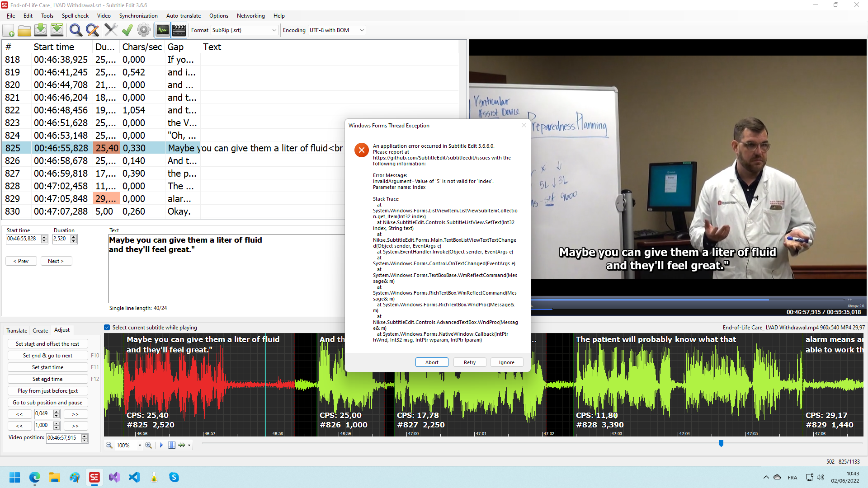
Task: Click Set start and offset the rest
Action: pos(47,343)
